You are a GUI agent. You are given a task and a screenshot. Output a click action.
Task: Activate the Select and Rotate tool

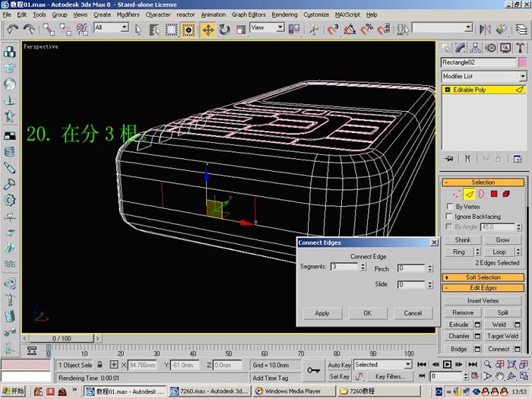click(224, 30)
